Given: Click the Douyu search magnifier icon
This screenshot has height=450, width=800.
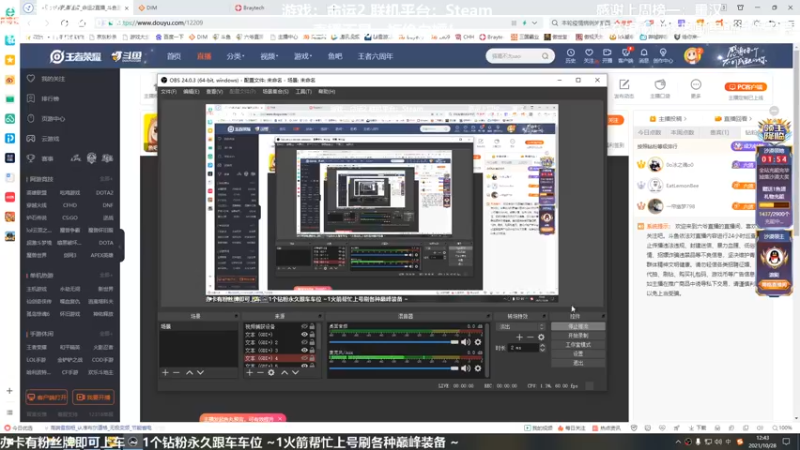Looking at the screenshot, I should point(545,56).
